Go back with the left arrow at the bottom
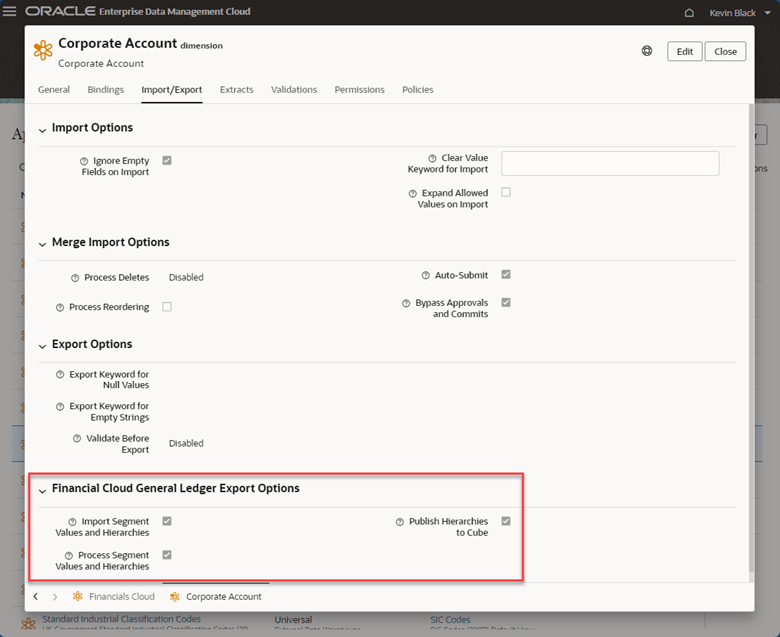The image size is (780, 637). pyautogui.click(x=36, y=596)
